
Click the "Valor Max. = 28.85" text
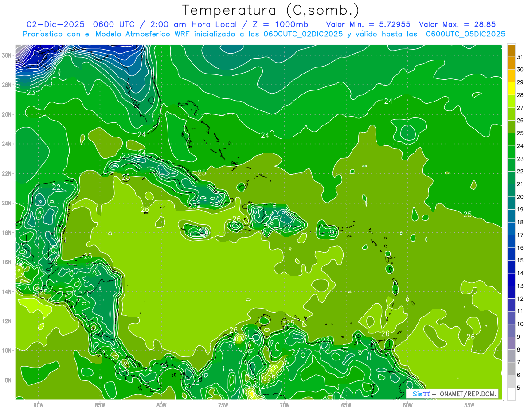[457, 24]
